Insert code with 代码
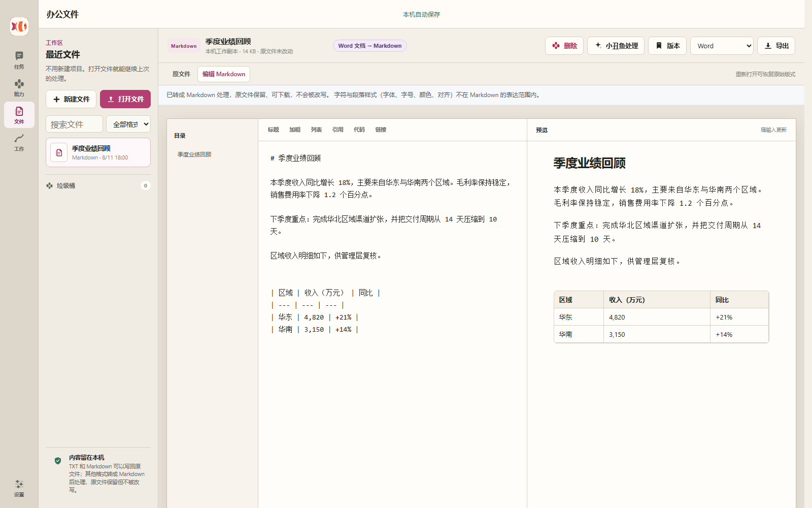 359,130
